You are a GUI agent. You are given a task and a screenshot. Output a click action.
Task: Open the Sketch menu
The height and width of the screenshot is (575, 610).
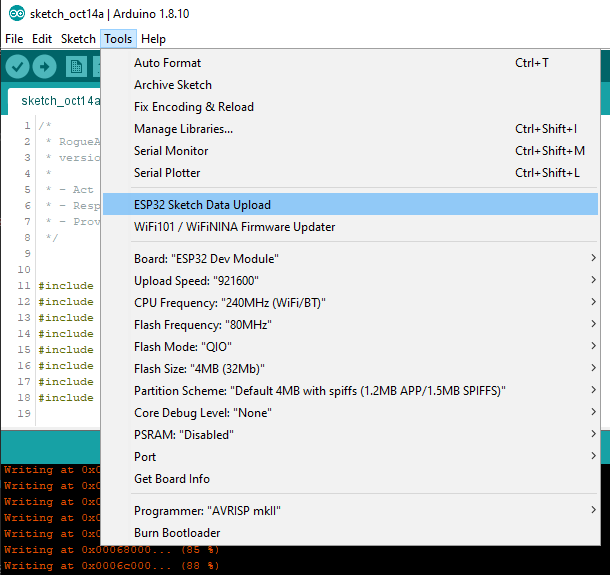(x=78, y=39)
